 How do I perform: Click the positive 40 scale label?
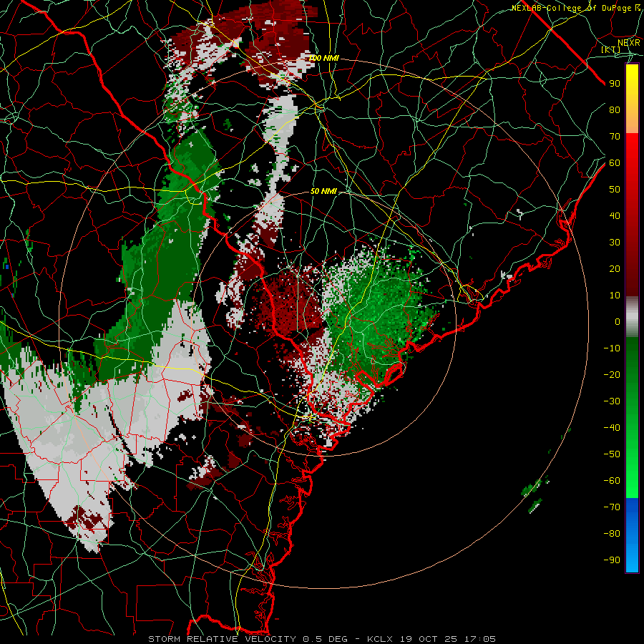coord(615,216)
